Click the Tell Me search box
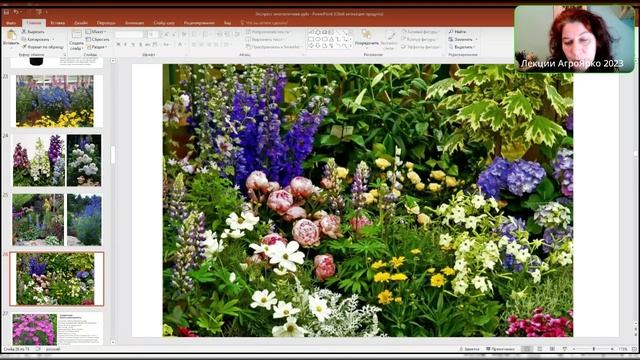This screenshot has width=640, height=360. tap(264, 23)
